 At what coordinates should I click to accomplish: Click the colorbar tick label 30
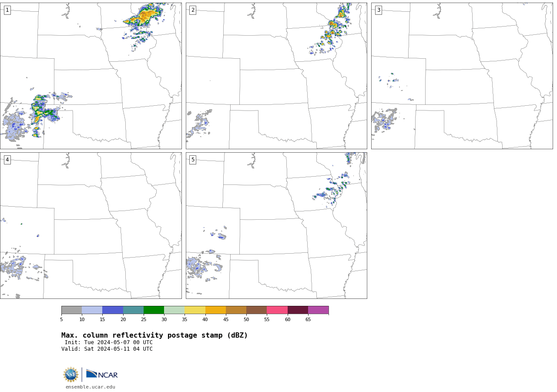pyautogui.click(x=164, y=320)
